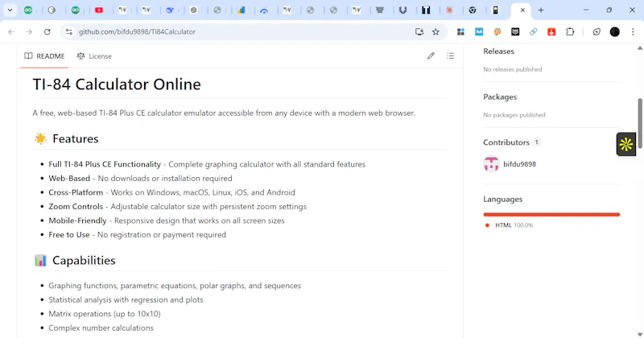Click the Contributors count badge '1'
This screenshot has height=338, width=644.
(x=536, y=142)
